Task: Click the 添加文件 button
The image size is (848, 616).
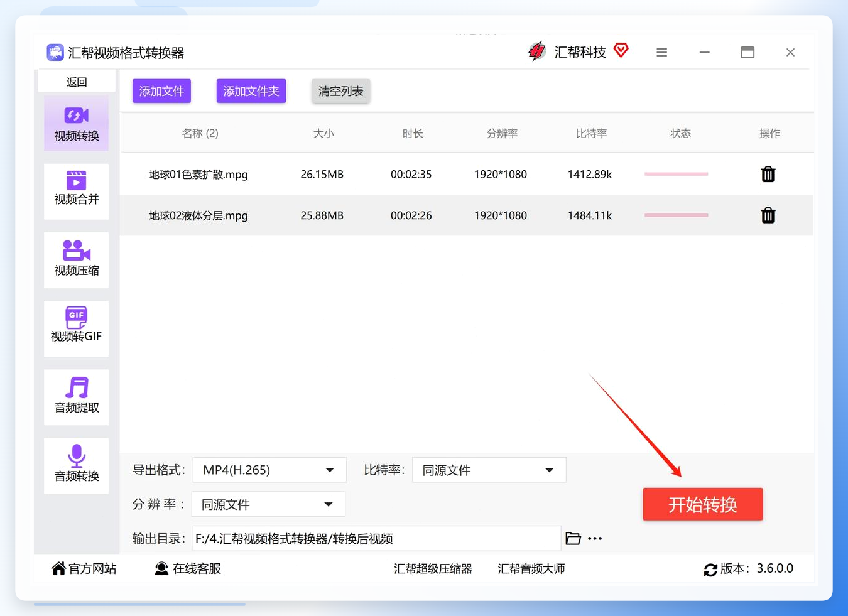Action: click(161, 91)
